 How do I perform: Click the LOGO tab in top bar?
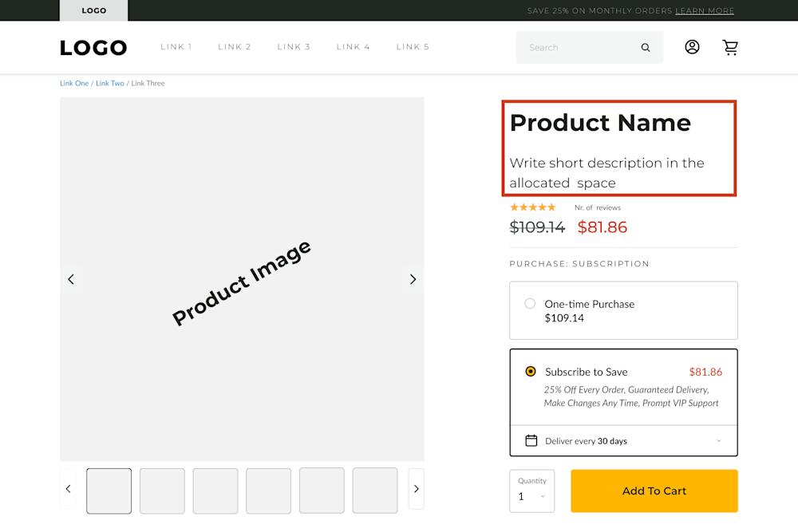[93, 11]
